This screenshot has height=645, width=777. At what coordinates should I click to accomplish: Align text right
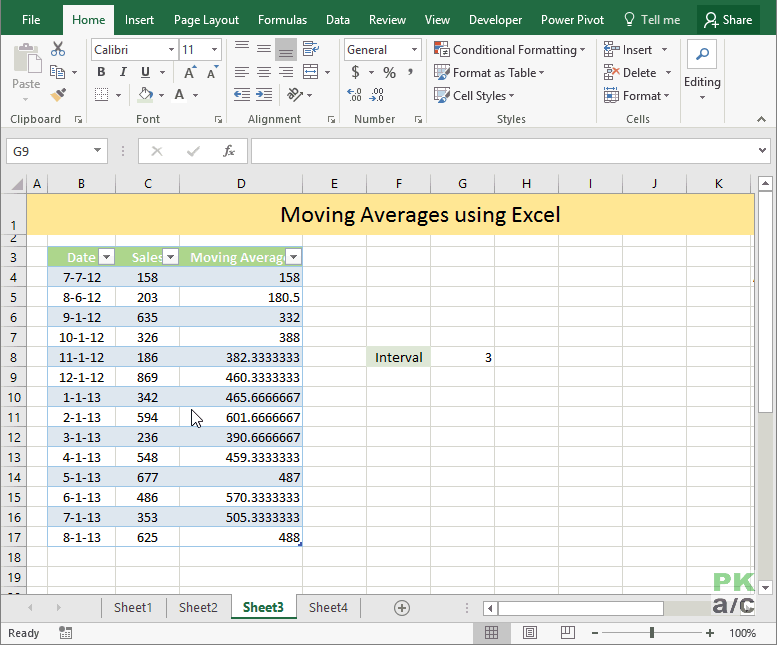coord(286,72)
